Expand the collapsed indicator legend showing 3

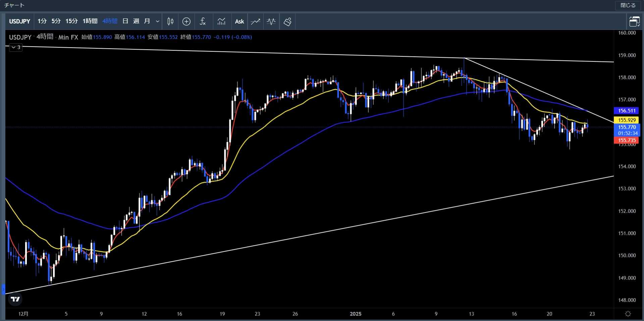tap(16, 47)
